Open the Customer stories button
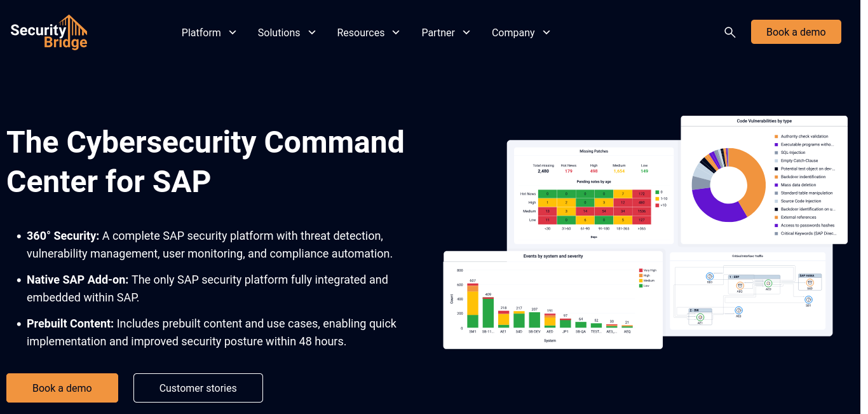The image size is (868, 414). tap(198, 388)
